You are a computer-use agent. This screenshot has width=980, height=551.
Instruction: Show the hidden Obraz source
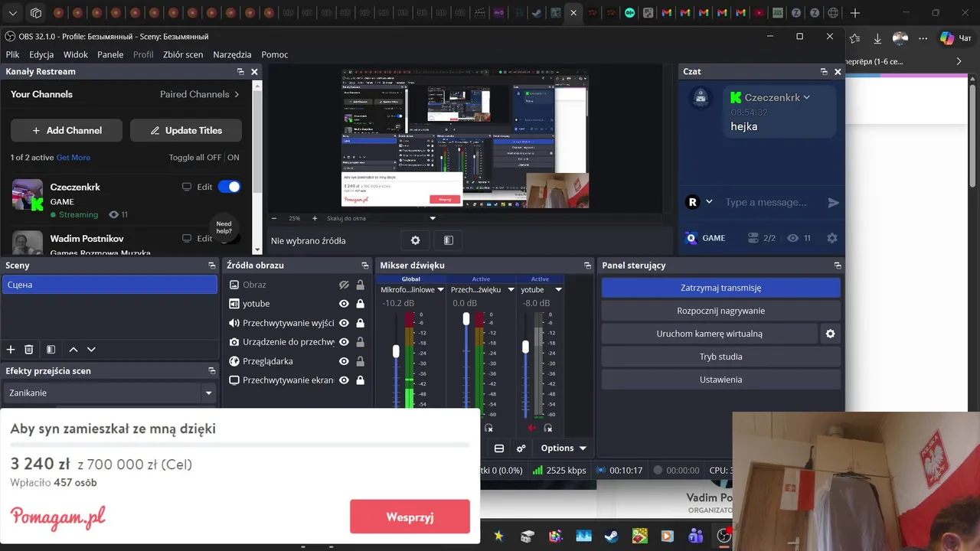tap(344, 285)
